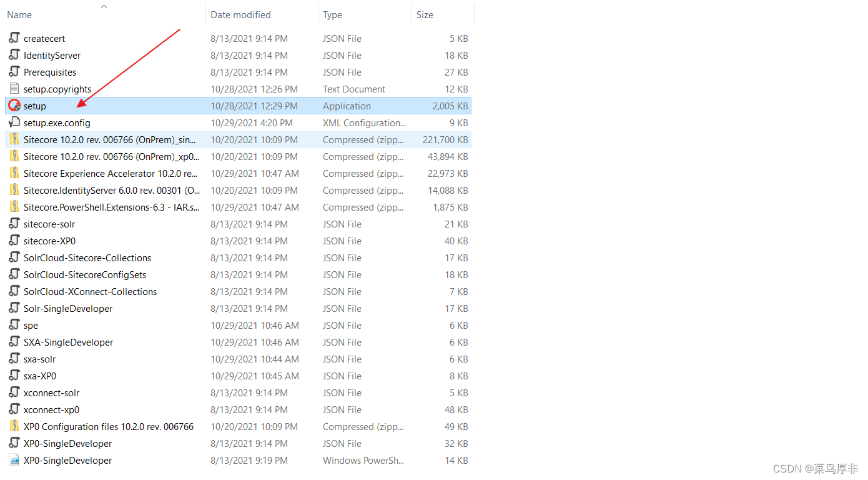868x480 pixels.
Task: Click the xconnect-xp0 JSON file icon
Action: click(14, 409)
